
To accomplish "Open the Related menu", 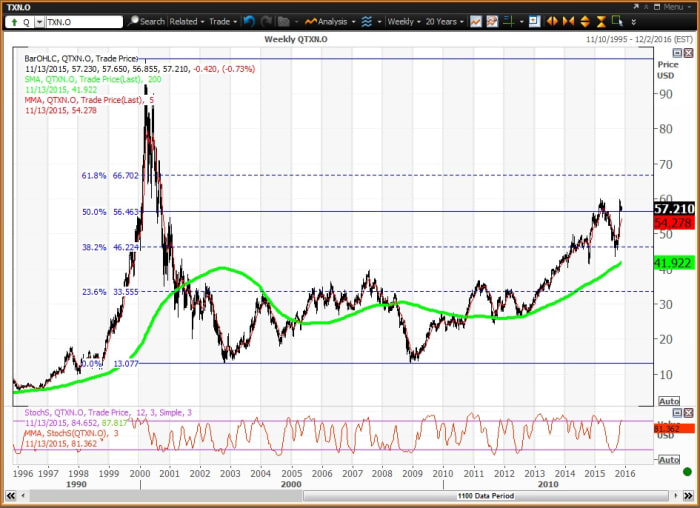I will pyautogui.click(x=185, y=21).
